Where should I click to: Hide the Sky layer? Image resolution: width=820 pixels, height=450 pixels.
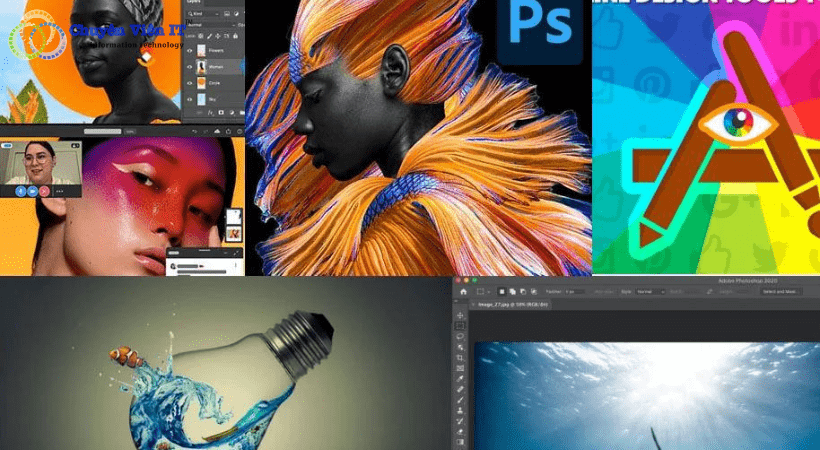point(189,99)
